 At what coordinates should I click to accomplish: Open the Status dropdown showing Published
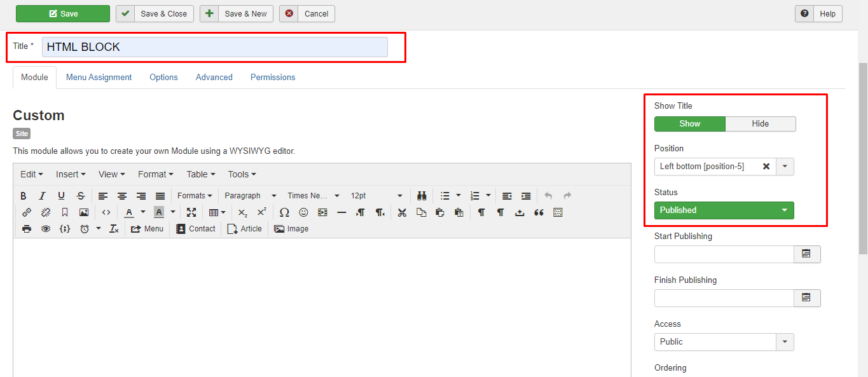pos(724,210)
